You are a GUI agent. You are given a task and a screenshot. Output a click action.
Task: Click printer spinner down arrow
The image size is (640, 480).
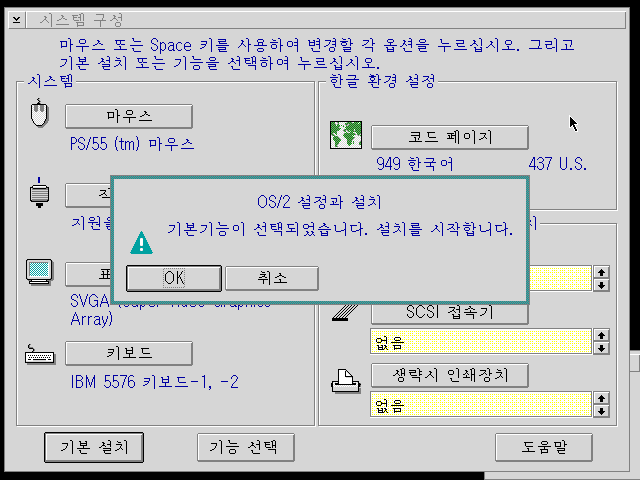601,411
